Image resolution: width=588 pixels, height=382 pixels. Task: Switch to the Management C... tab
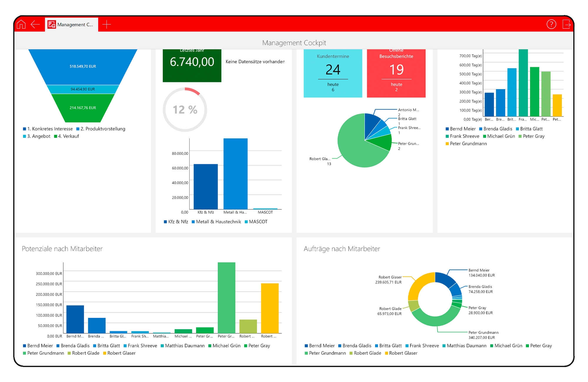[75, 25]
